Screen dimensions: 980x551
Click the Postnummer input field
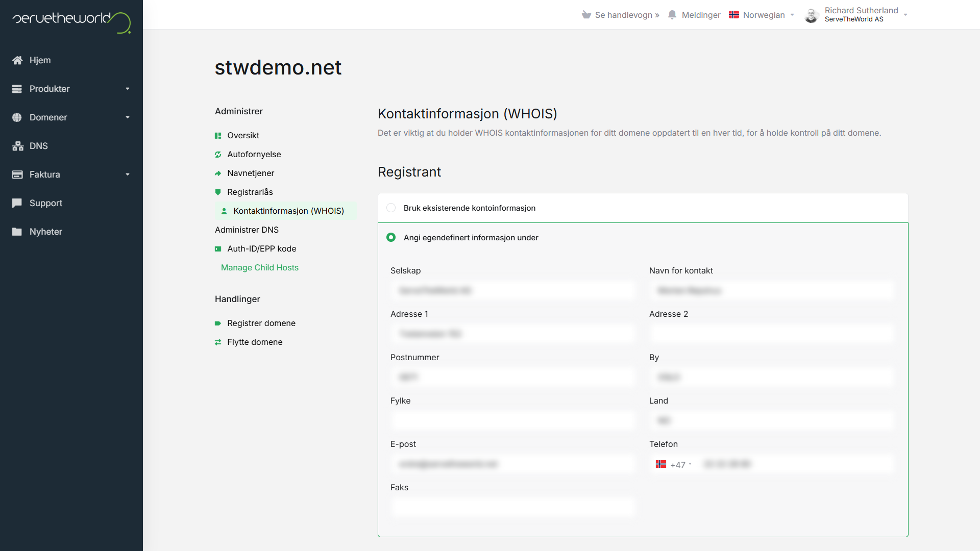tap(513, 378)
